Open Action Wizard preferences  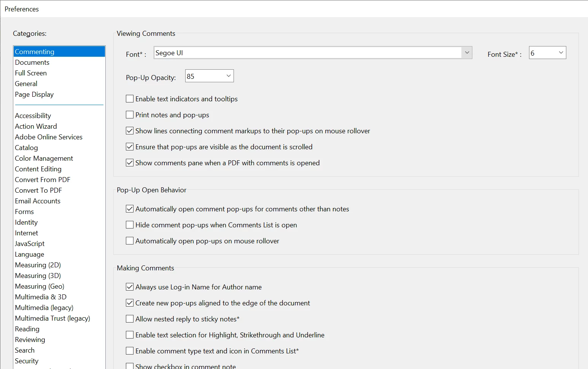59,126
